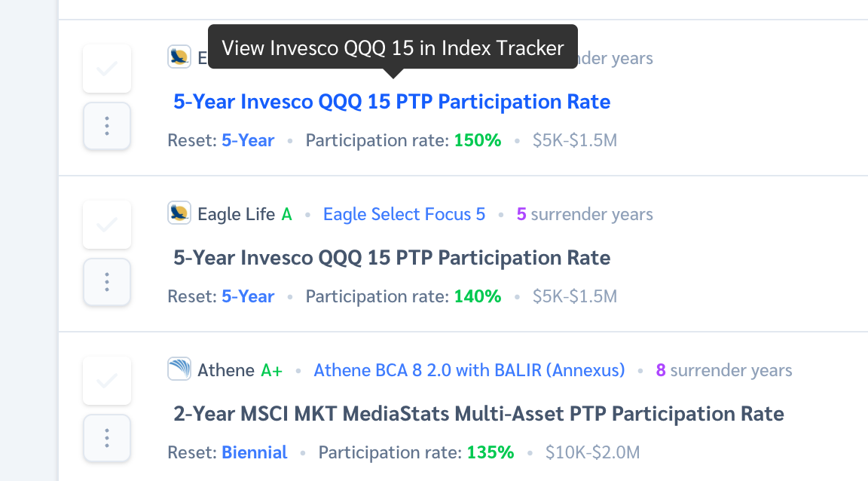This screenshot has width=868, height=481.
Task: Click the Athene A+ rating label
Action: 272,370
